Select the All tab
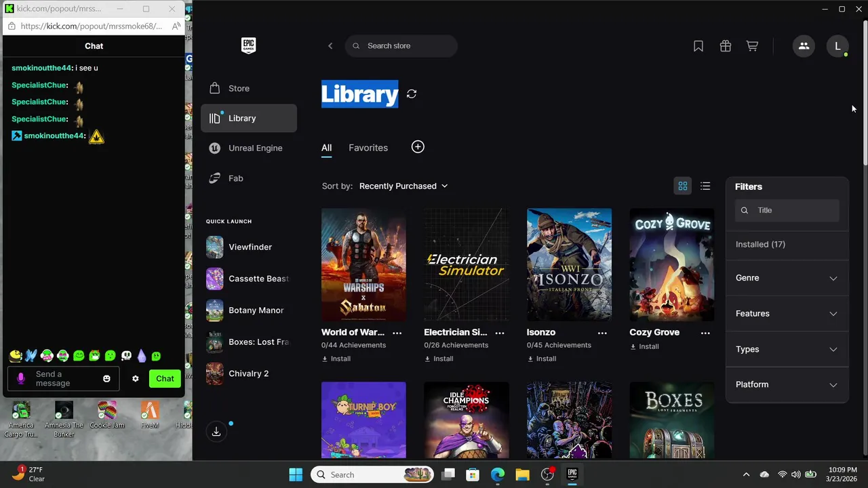Viewport: 868px width, 488px height. pyautogui.click(x=327, y=148)
